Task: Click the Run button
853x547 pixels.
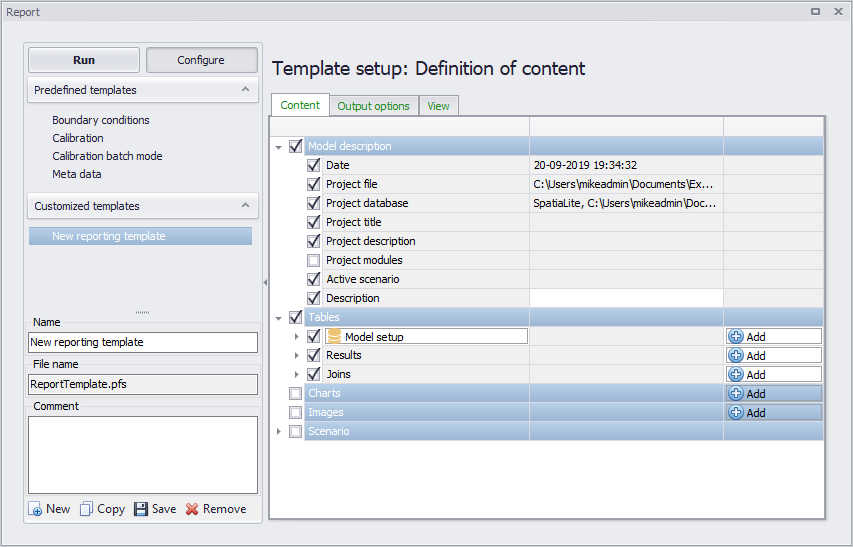Action: (84, 60)
